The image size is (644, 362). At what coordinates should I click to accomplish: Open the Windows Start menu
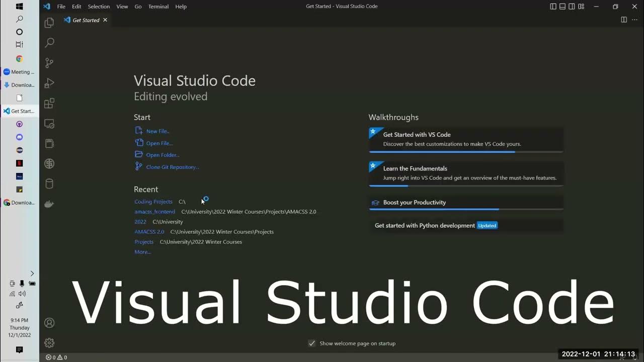19,7
